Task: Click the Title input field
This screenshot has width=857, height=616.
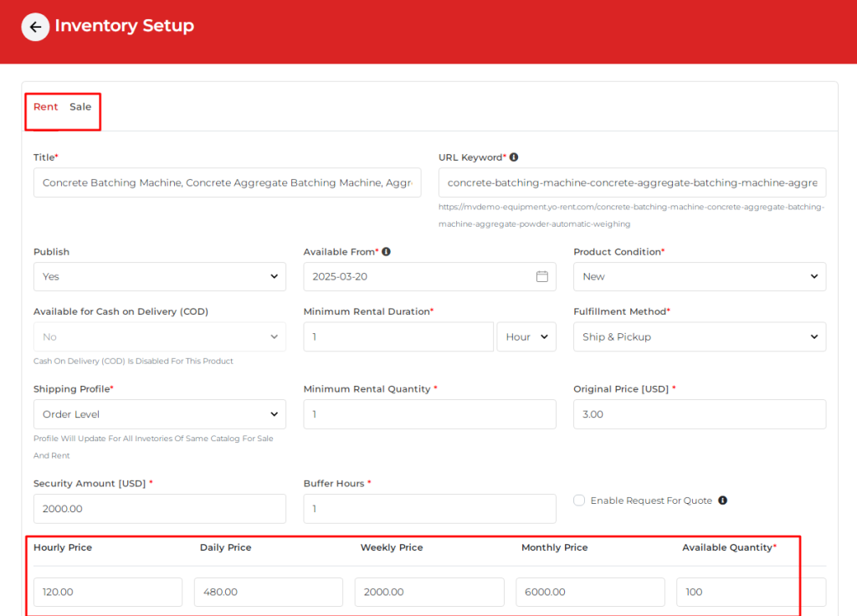Action: (227, 182)
